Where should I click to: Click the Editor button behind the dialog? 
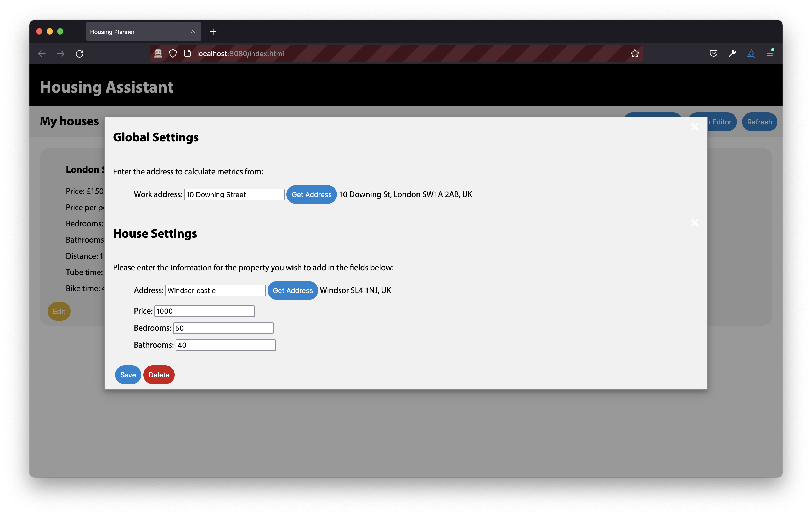[x=722, y=122]
